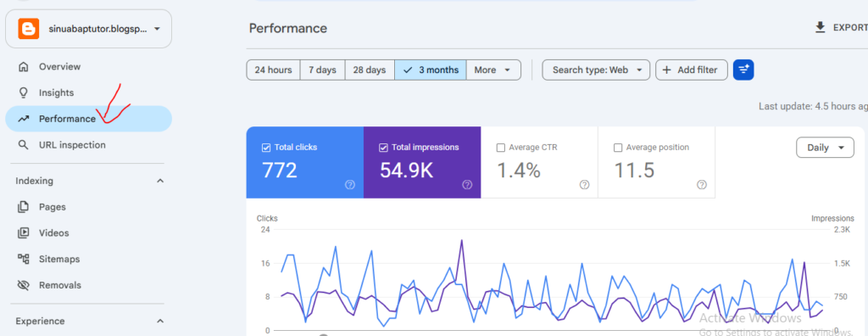Click the 1.4% average CTR value
The height and width of the screenshot is (336, 868).
click(x=518, y=171)
